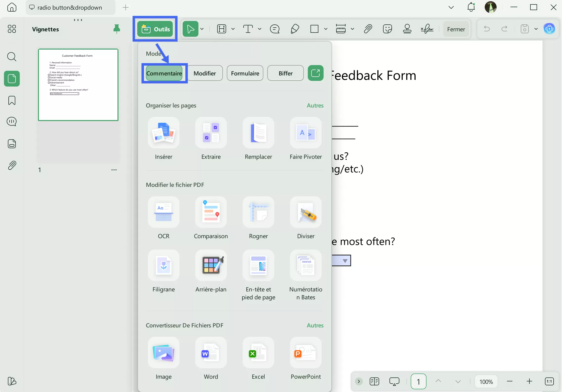Select the radio button&dropdown tab
This screenshot has width=562, height=392.
pos(69,7)
